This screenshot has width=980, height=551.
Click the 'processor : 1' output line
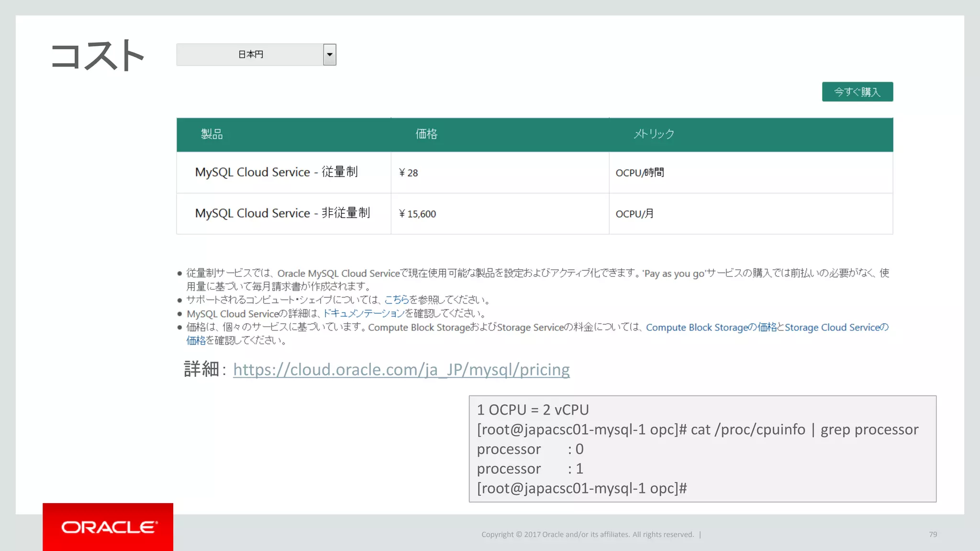click(530, 469)
